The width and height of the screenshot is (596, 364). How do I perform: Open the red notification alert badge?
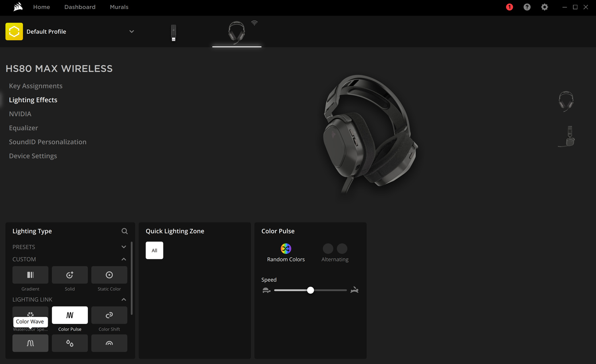[509, 7]
